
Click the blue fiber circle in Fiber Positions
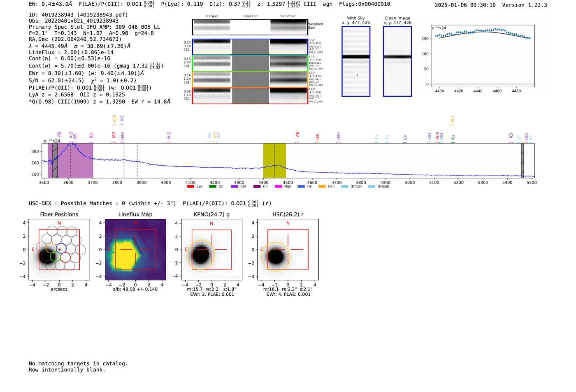tap(61, 248)
